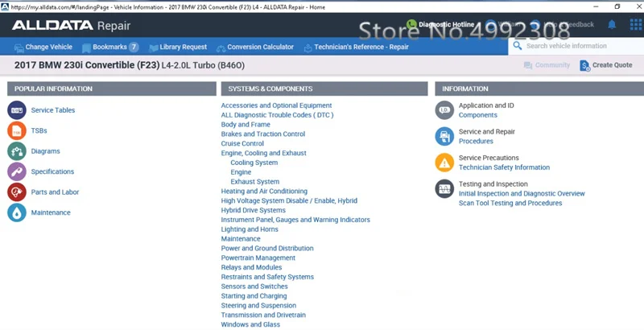Open Restraints and Safety Systems

point(267,277)
